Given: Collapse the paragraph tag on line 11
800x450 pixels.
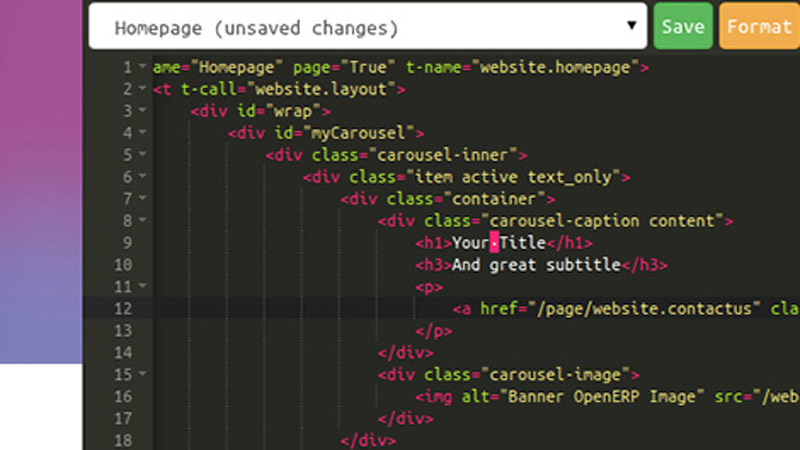Looking at the screenshot, I should (x=143, y=287).
